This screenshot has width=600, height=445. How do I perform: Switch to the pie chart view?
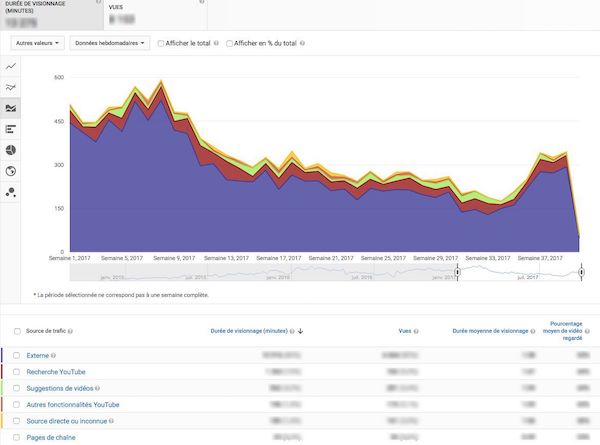coord(11,150)
